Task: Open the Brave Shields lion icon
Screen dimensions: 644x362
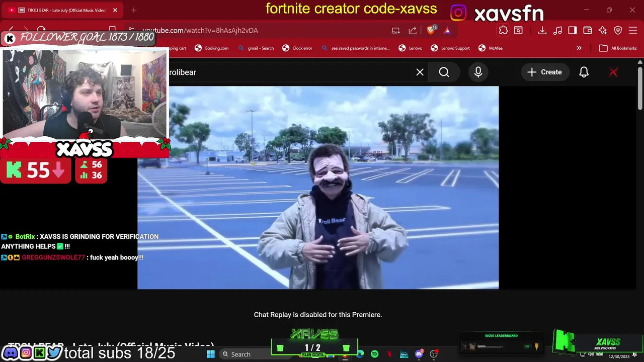Action: click(x=431, y=30)
